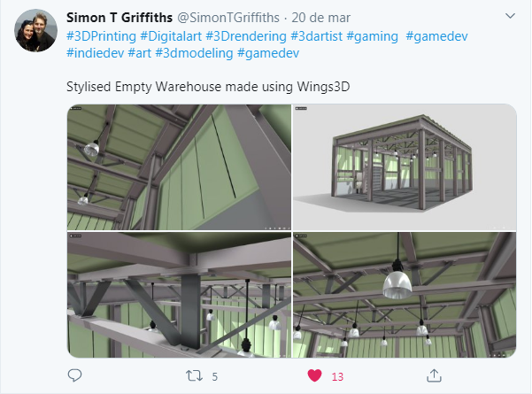Click the retweet arrows icon
This screenshot has width=532, height=394.
pyautogui.click(x=194, y=375)
